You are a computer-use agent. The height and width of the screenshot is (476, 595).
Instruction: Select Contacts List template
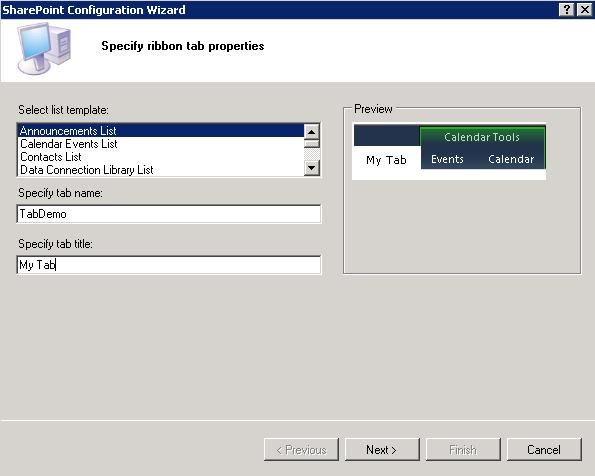pos(161,157)
